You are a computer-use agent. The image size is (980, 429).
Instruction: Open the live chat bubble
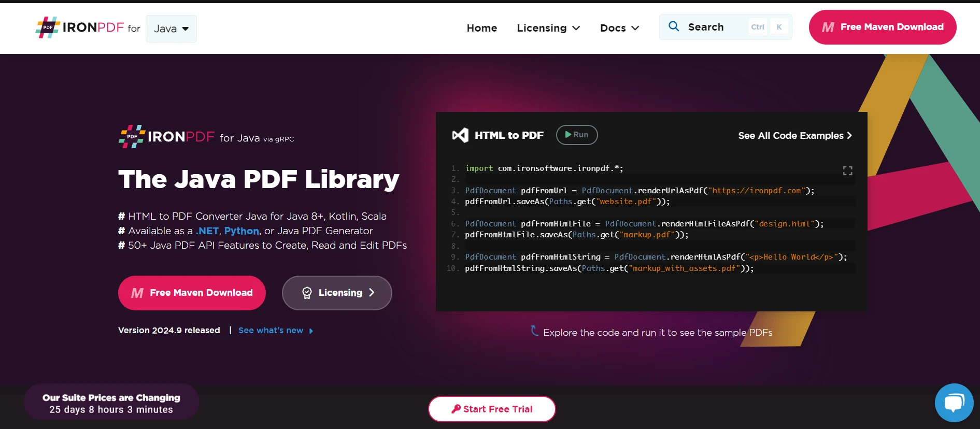[954, 403]
